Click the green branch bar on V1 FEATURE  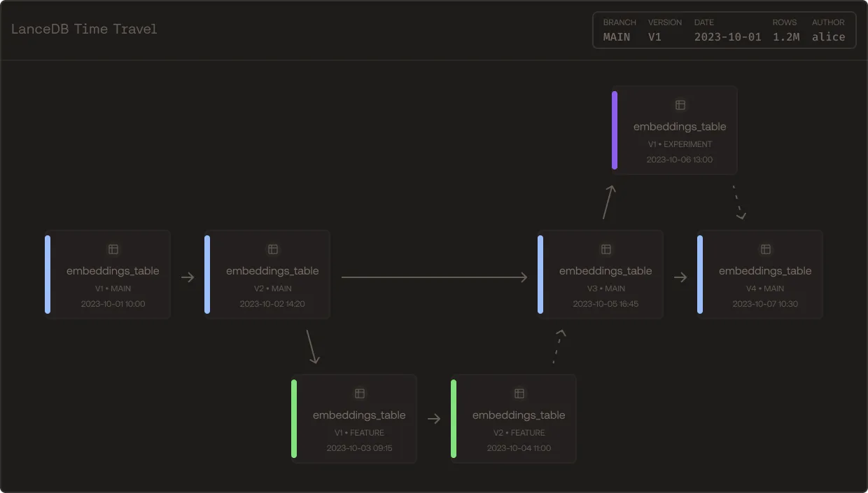tap(294, 419)
